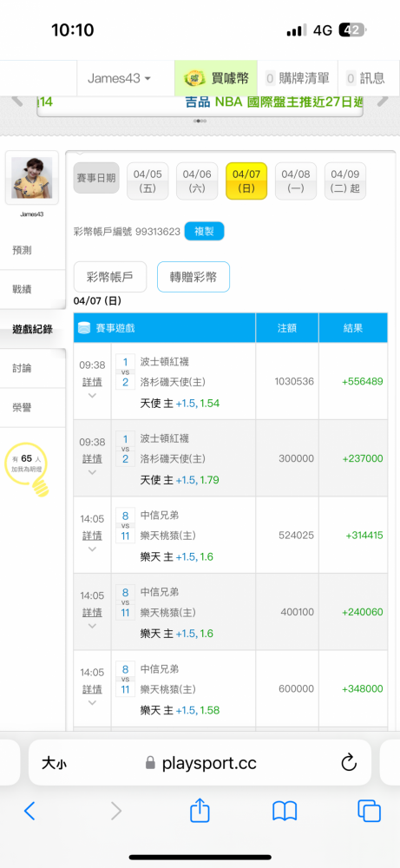Click the 複製 button next to the account number
The image size is (400, 868).
point(204,232)
